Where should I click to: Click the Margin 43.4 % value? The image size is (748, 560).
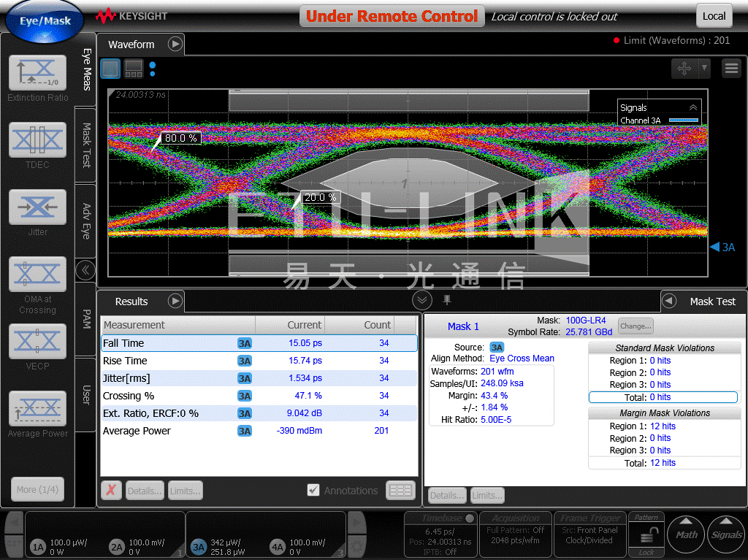click(495, 396)
